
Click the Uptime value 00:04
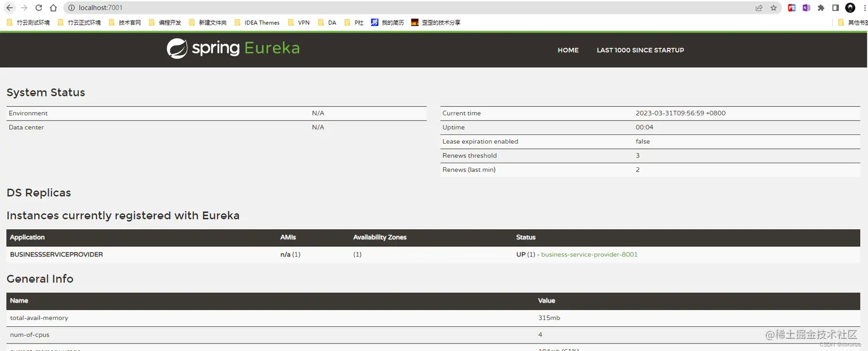point(644,128)
